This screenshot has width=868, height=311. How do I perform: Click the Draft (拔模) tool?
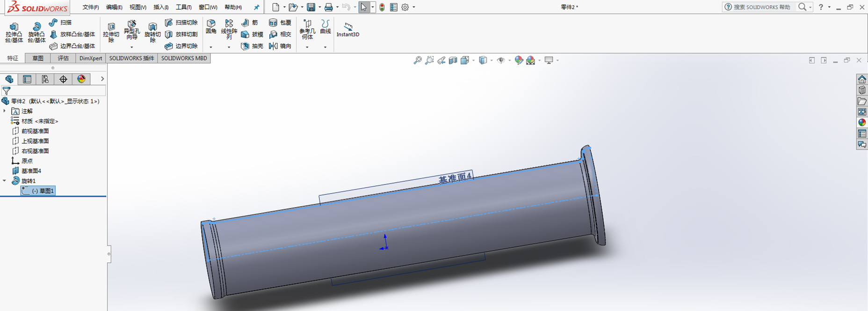point(252,34)
